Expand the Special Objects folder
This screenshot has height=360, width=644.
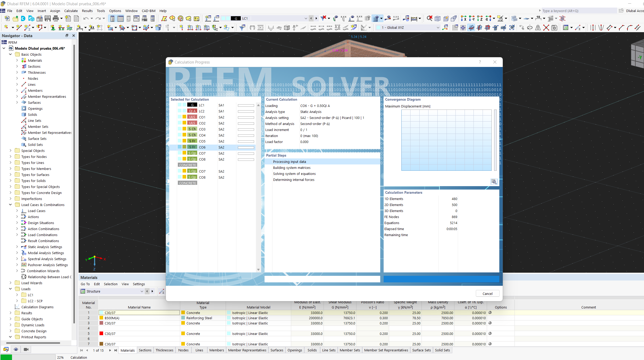coord(10,151)
